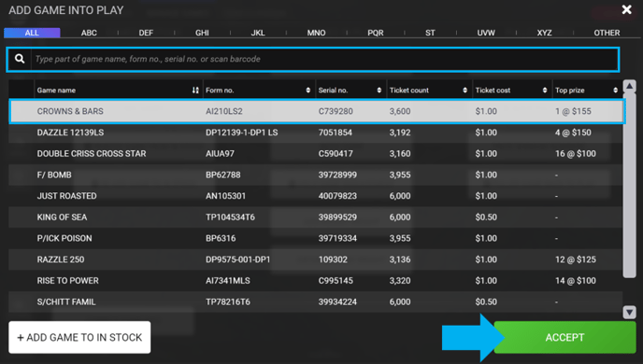Click form number BP62788
Screen dimensions: 643x364
(x=223, y=175)
